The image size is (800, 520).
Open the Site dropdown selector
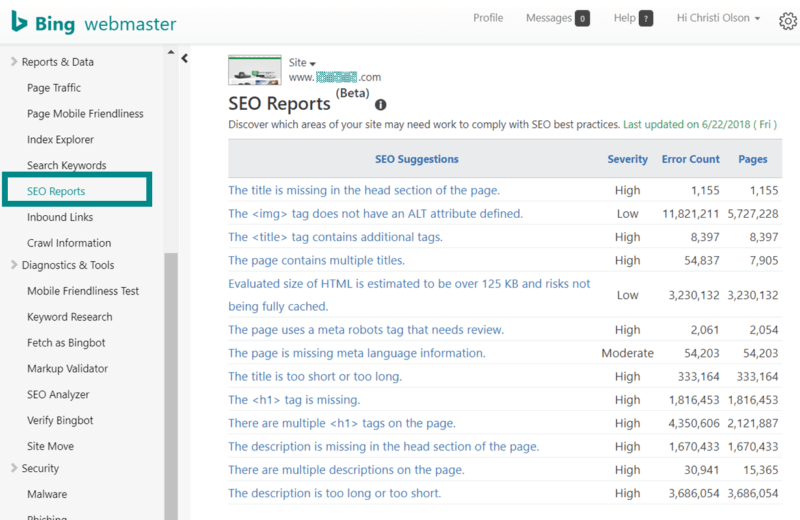(302, 63)
